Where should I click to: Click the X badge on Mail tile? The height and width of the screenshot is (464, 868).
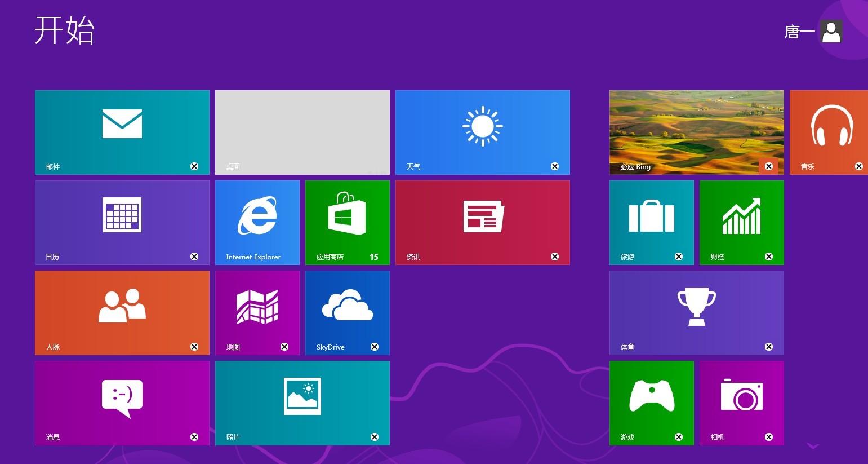[194, 166]
